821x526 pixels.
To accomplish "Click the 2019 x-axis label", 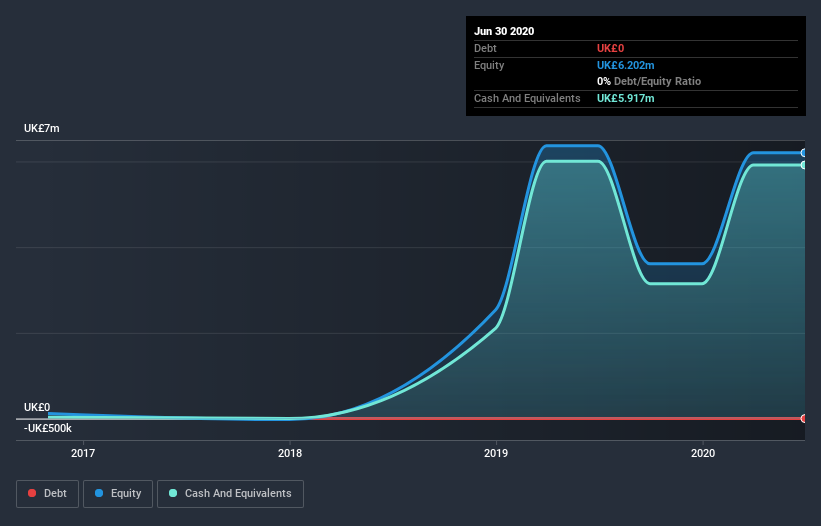I will 496,453.
